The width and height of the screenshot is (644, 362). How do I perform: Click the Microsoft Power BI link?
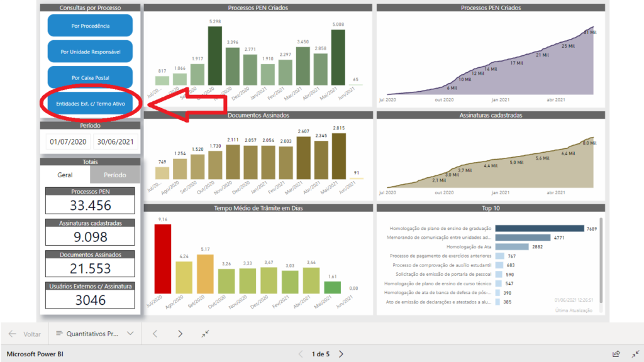pyautogui.click(x=35, y=354)
